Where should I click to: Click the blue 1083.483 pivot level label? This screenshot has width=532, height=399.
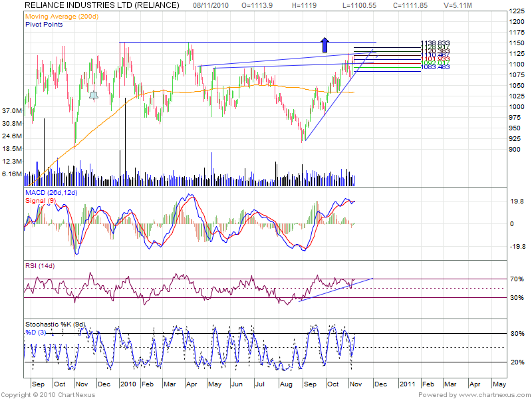pos(435,67)
